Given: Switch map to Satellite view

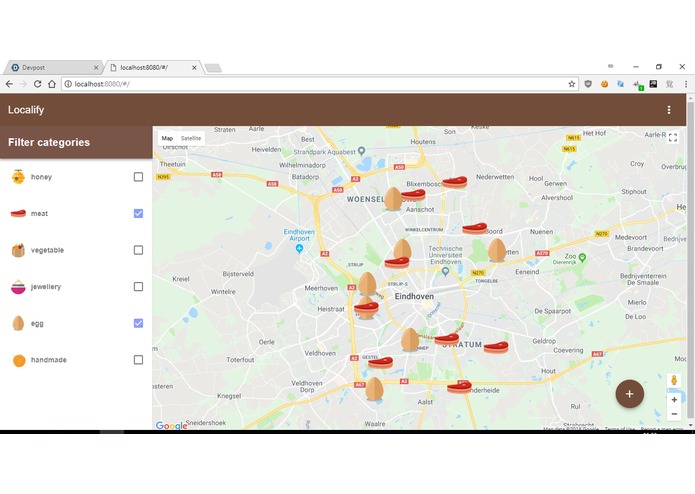Looking at the screenshot, I should pos(191,138).
